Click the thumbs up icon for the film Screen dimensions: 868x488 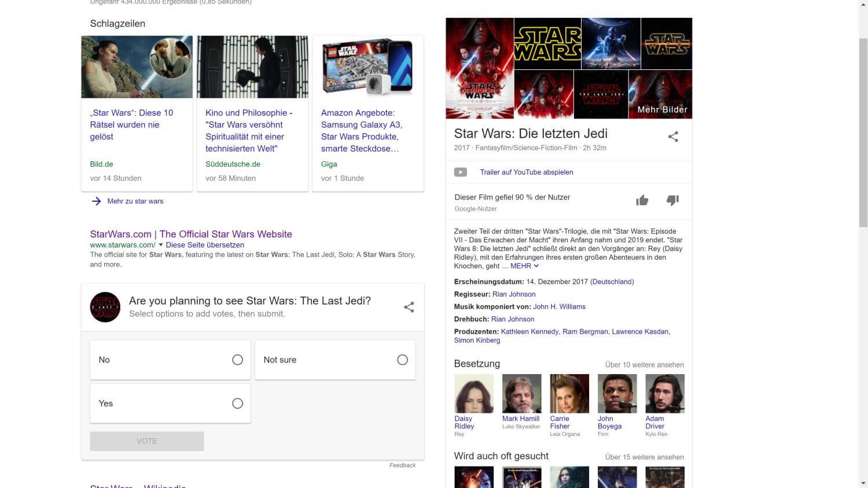pyautogui.click(x=642, y=201)
